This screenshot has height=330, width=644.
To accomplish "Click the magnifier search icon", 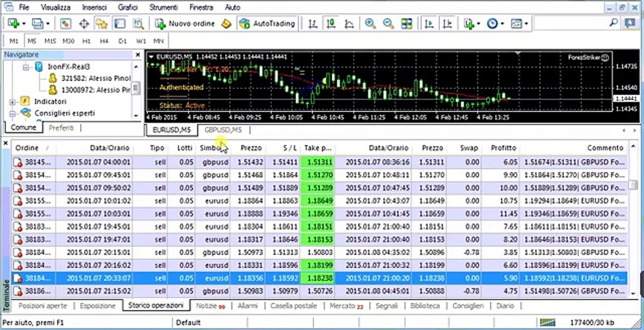I will [x=613, y=22].
